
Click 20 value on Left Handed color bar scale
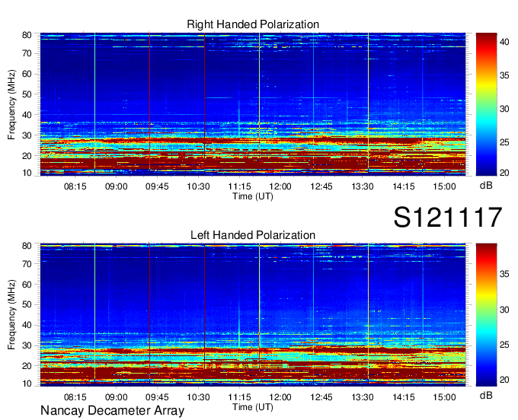pyautogui.click(x=504, y=380)
